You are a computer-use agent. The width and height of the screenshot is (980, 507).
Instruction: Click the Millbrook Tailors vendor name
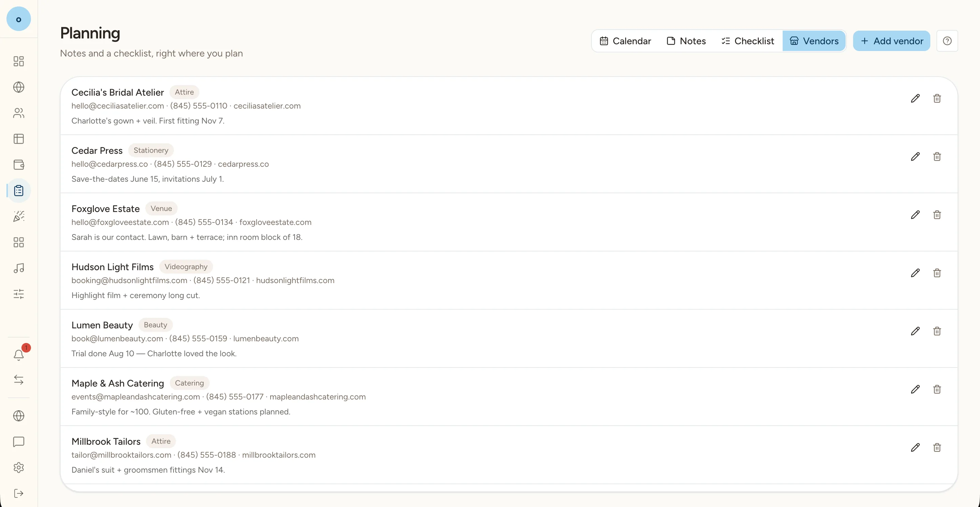[106, 442]
